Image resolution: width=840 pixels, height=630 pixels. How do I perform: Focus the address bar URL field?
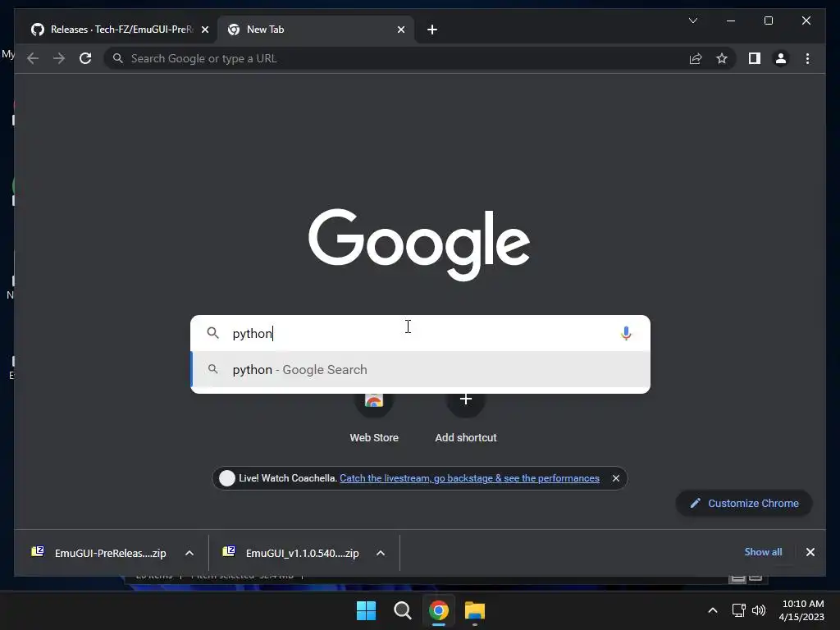coord(396,58)
